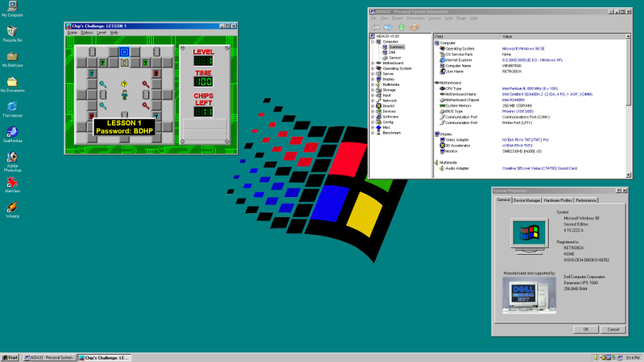Select DirectX in the AIDA32 tree

(389, 106)
